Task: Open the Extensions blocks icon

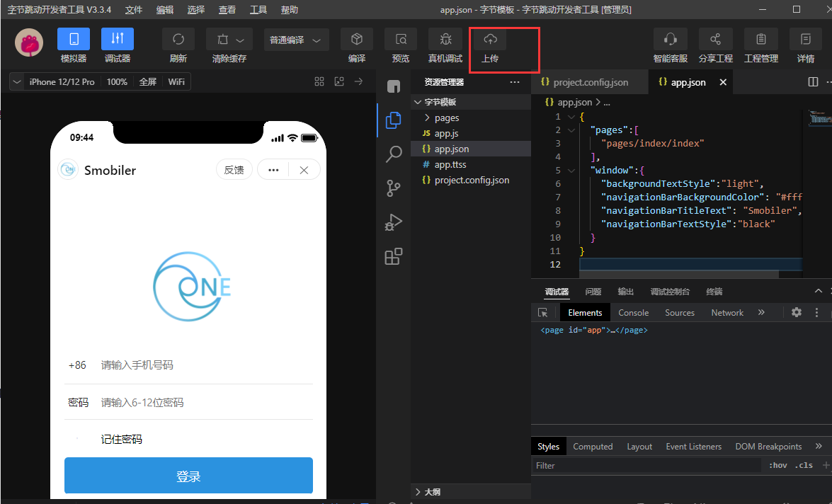Action: click(x=393, y=257)
